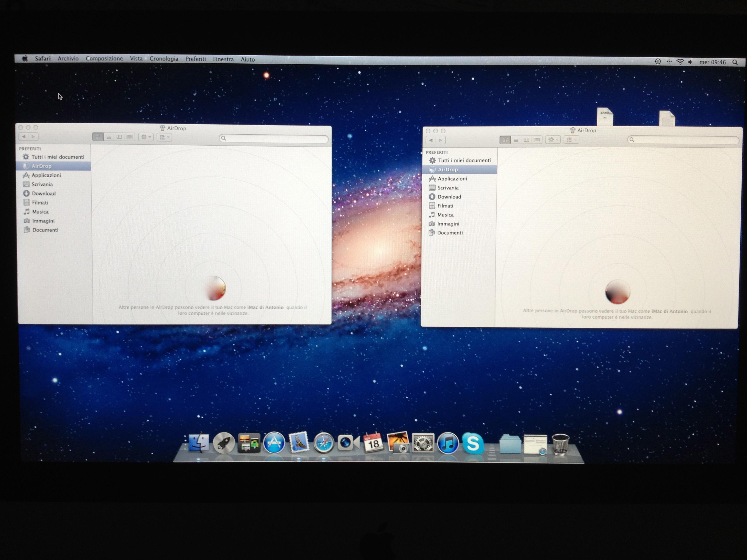
Task: Open Launchpad from the Dock
Action: (x=224, y=443)
